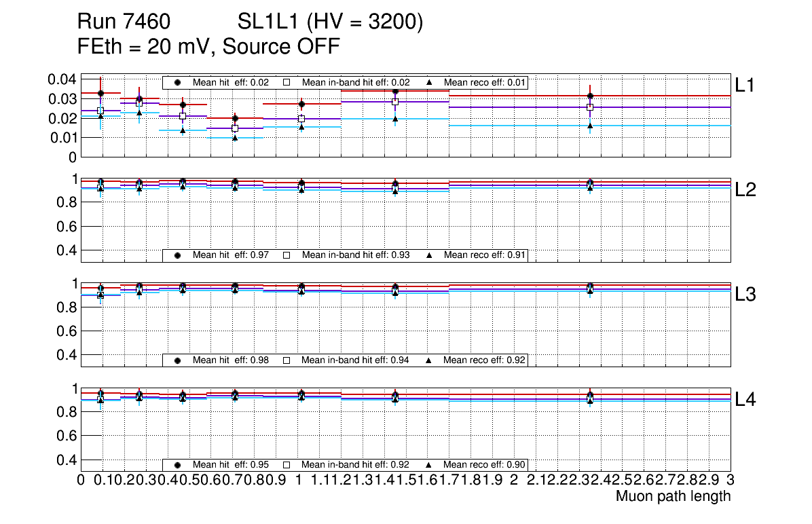This screenshot has width=812, height=524.
Task: Click the black triangle marker in L1 legend
Action: coord(430,82)
